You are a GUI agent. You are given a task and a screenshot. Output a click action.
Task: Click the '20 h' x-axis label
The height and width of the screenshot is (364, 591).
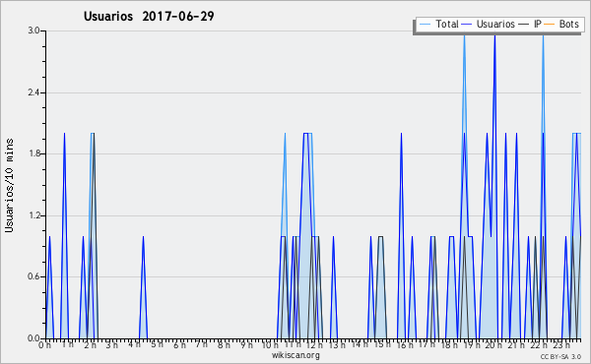(493, 345)
